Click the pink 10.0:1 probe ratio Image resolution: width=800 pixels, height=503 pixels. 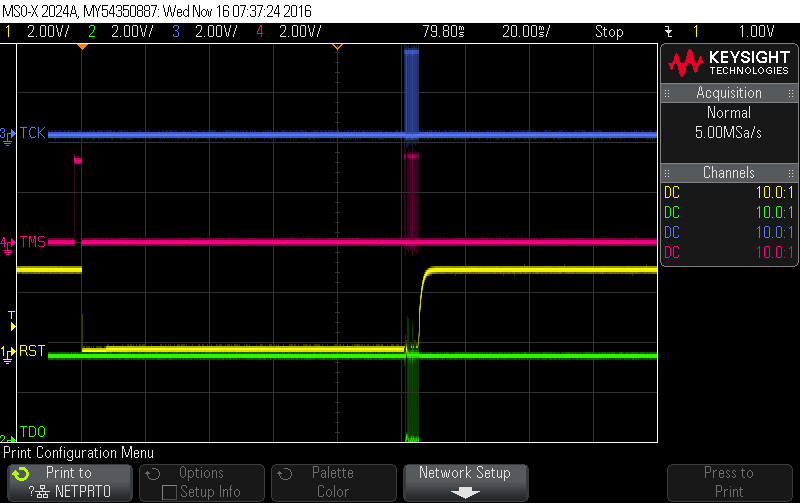pos(774,253)
